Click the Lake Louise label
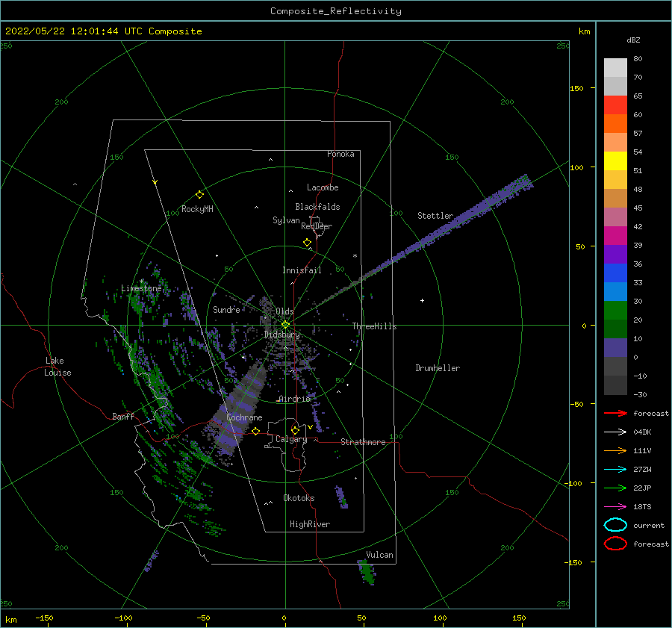The width and height of the screenshot is (672, 628). point(57,367)
